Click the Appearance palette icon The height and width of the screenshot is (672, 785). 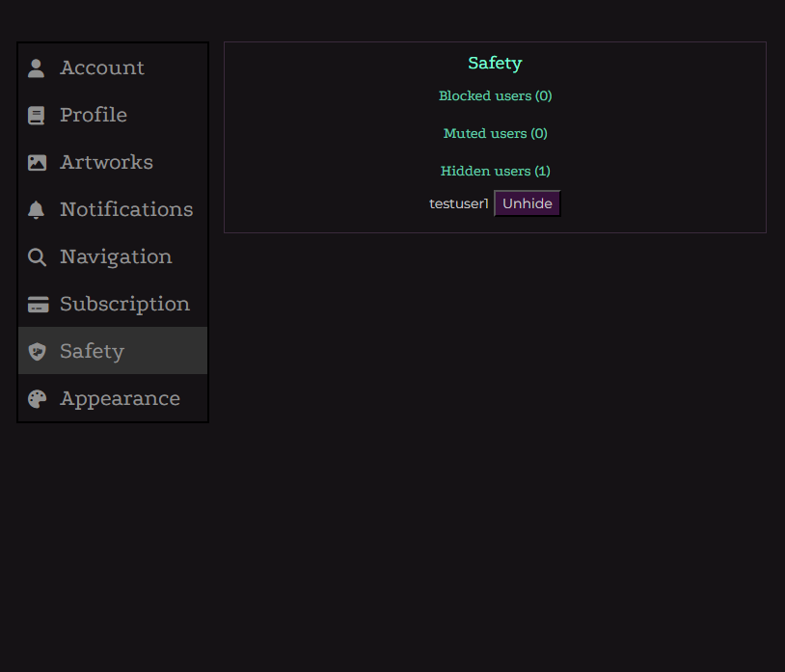(37, 399)
